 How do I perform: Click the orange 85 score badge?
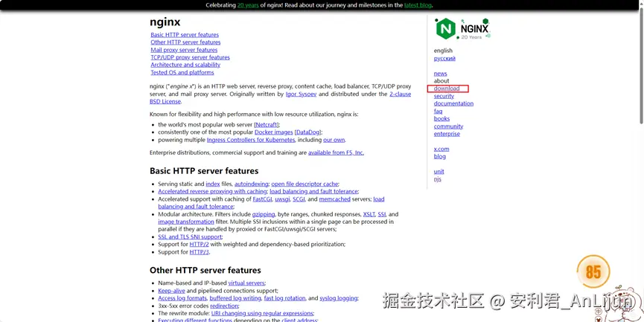click(593, 272)
